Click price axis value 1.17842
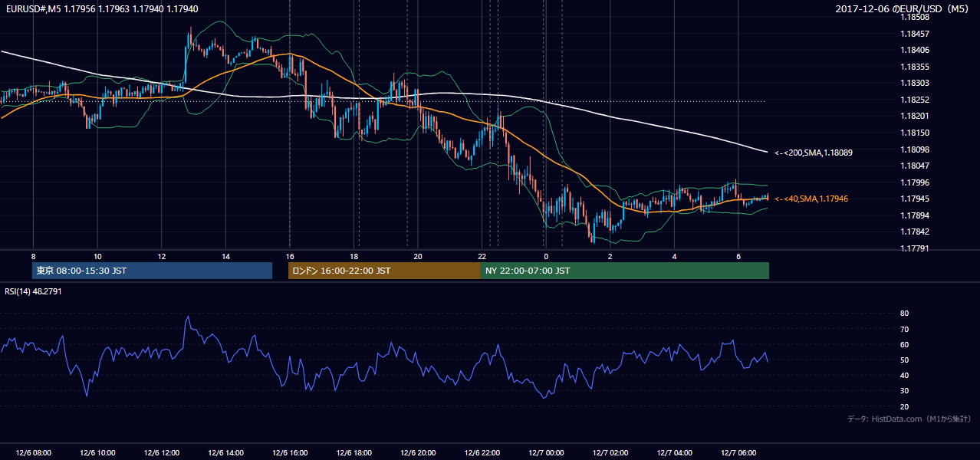Image resolution: width=980 pixels, height=460 pixels. (915, 232)
